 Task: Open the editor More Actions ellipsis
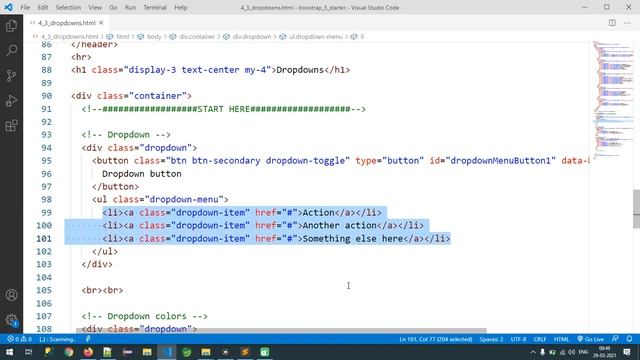(x=627, y=23)
